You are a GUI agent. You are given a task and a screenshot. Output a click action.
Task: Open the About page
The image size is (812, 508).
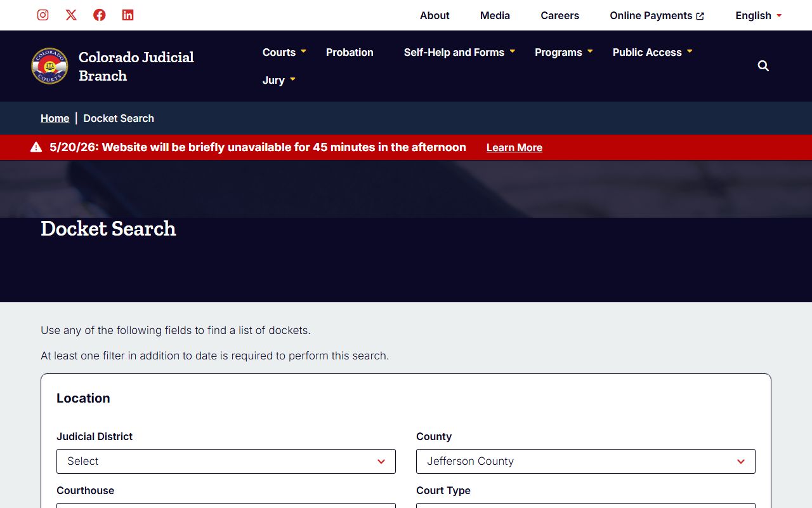pos(435,15)
